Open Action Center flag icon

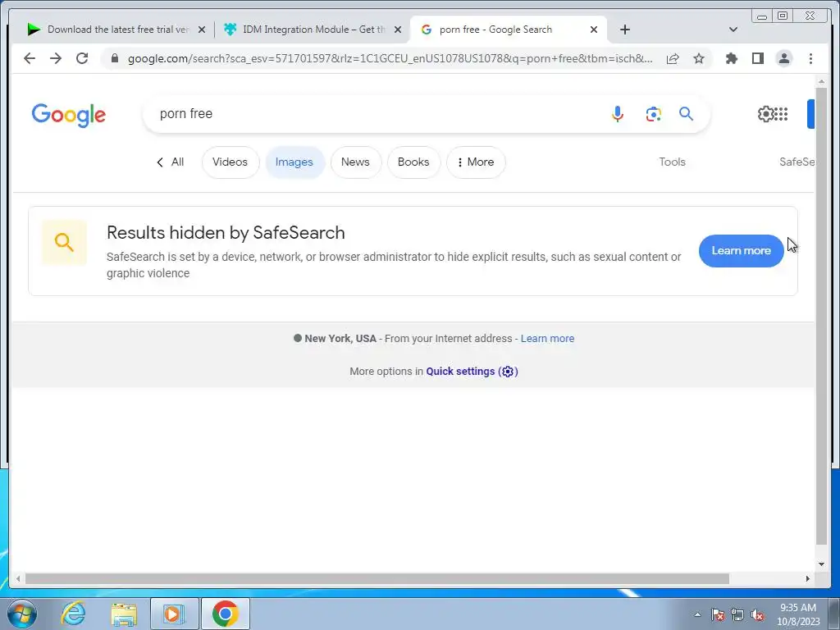[718, 614]
